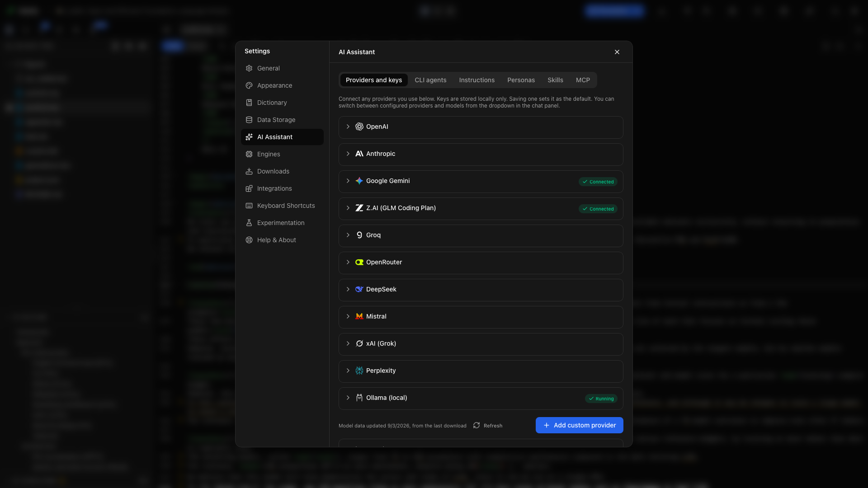Expand the Perplexity provider chevron

point(348,371)
